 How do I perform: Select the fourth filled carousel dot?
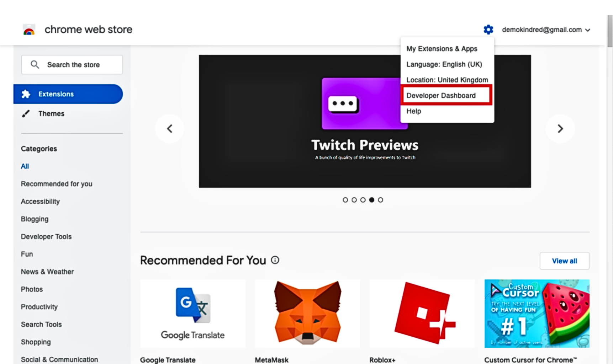coord(372,200)
